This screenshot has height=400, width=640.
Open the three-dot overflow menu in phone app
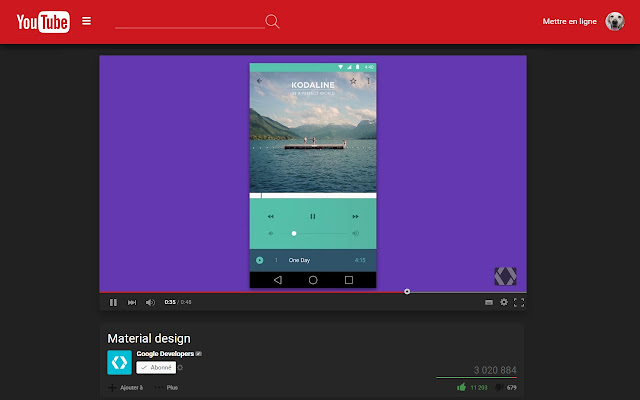click(368, 81)
